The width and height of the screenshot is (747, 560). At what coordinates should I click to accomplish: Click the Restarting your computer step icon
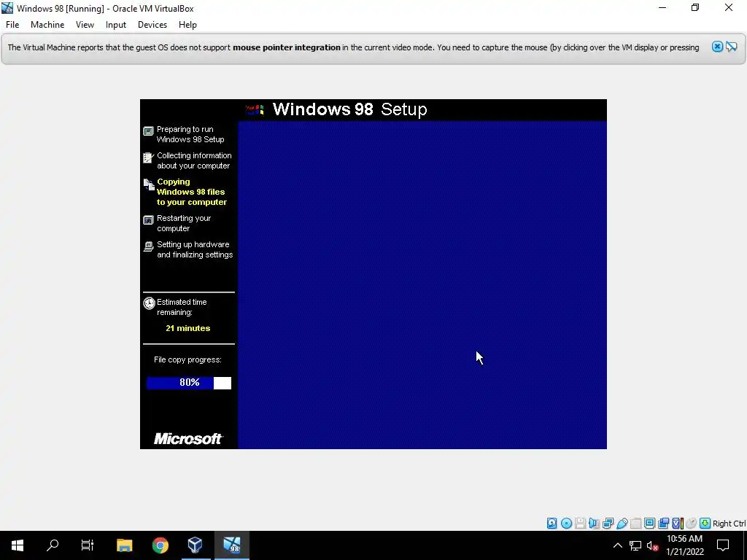tap(149, 220)
